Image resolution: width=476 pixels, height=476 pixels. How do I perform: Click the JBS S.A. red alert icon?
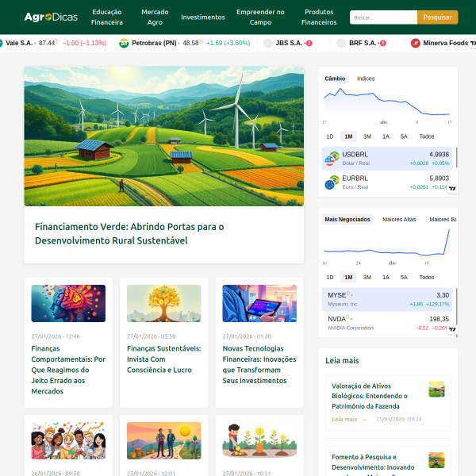[309, 44]
